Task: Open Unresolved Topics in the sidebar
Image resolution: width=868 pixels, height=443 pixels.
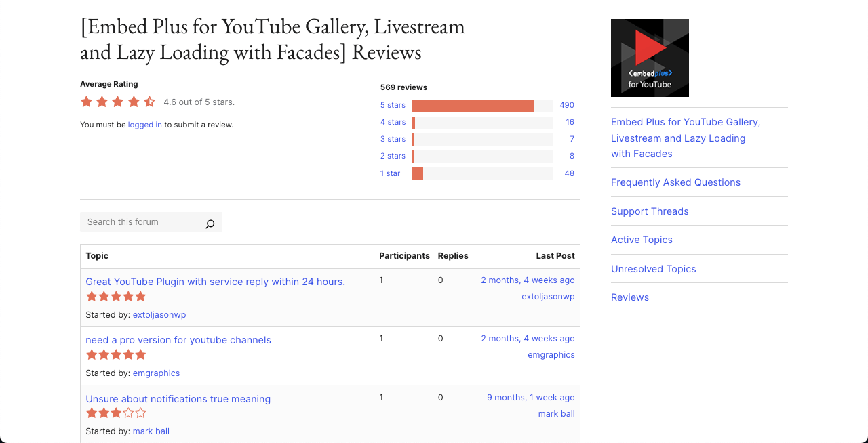Action: coord(653,269)
